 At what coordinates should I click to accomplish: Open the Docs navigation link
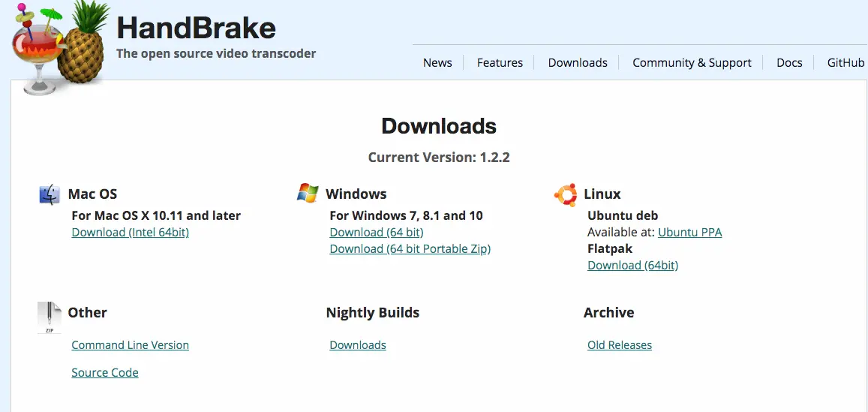(x=789, y=63)
